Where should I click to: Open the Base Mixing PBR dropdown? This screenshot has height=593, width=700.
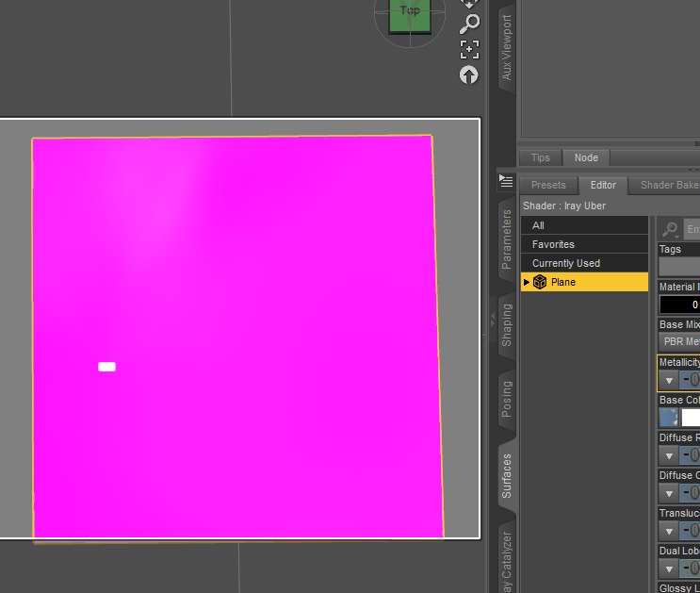[679, 341]
